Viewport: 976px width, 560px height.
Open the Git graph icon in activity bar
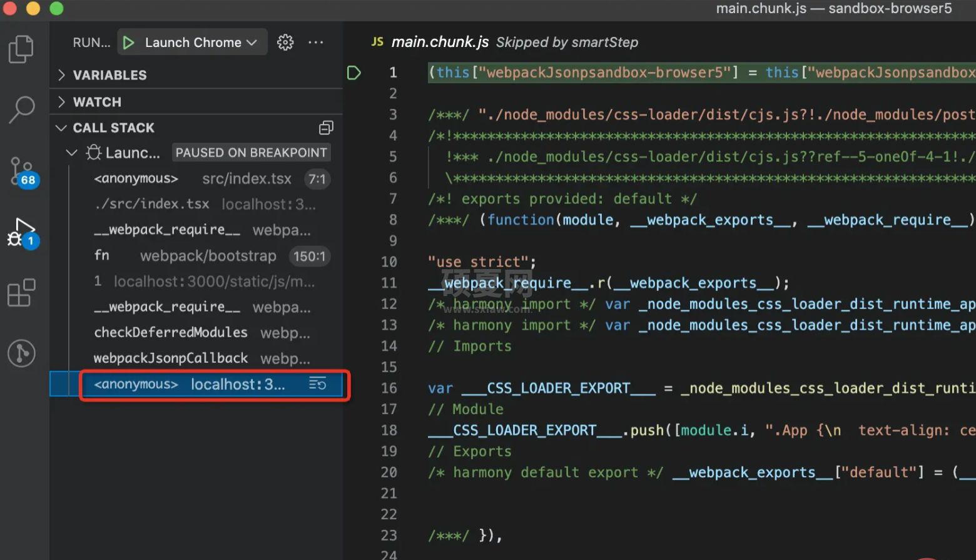point(22,353)
